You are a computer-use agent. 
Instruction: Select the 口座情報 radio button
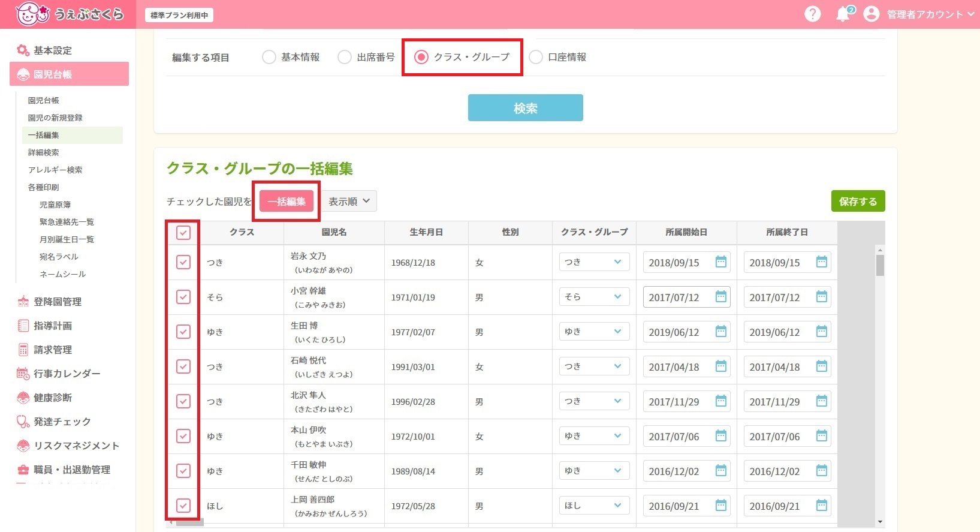coord(536,57)
